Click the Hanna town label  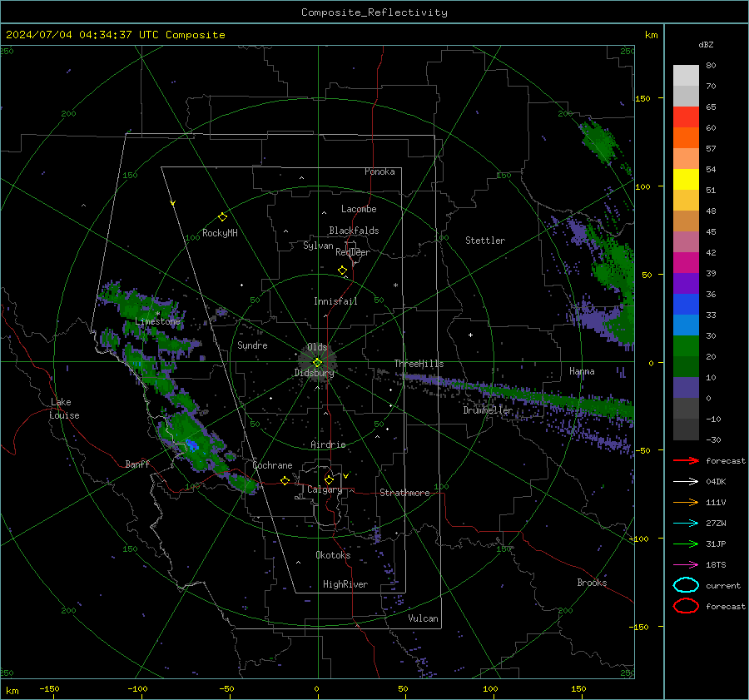coord(582,371)
